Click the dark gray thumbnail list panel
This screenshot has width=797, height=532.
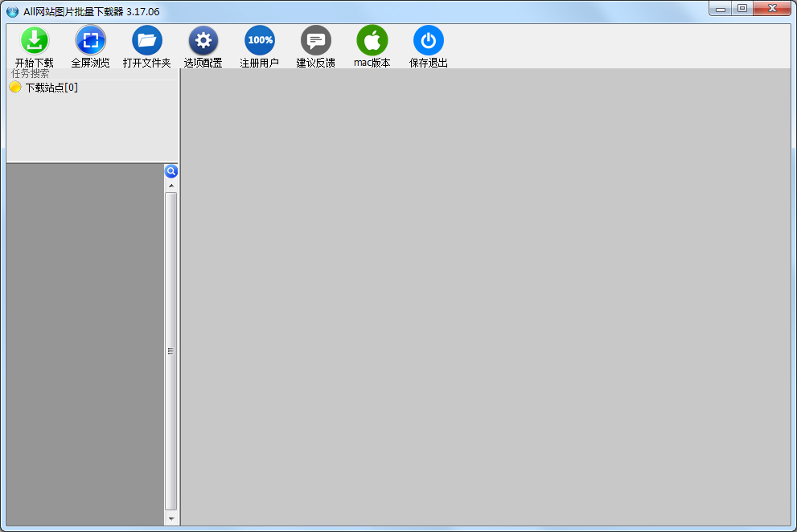click(x=84, y=346)
